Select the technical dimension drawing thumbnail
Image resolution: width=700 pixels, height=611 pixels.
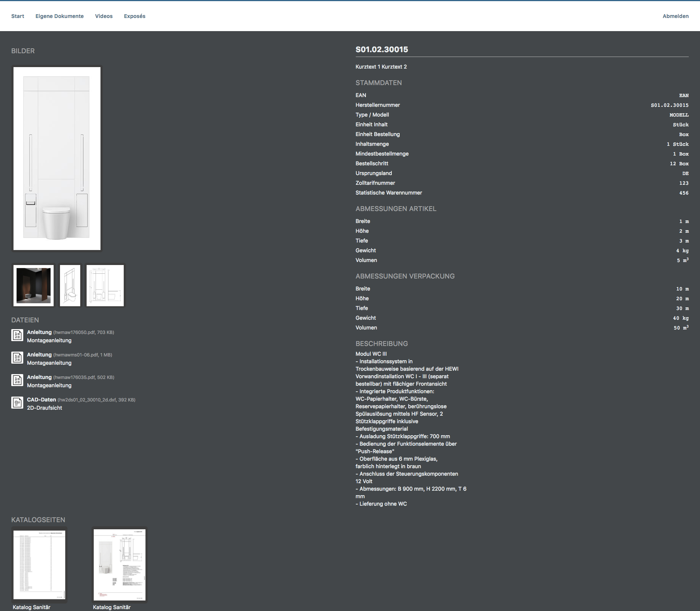click(105, 286)
